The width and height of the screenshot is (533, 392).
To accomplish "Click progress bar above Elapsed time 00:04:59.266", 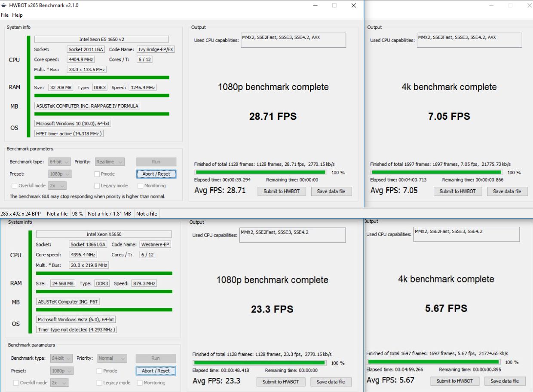I will 433,362.
